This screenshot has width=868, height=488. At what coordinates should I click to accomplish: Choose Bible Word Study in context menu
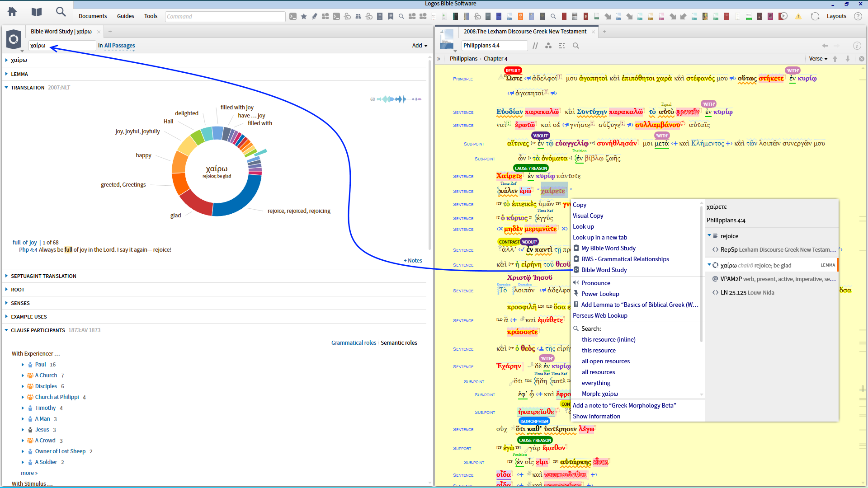click(x=604, y=270)
